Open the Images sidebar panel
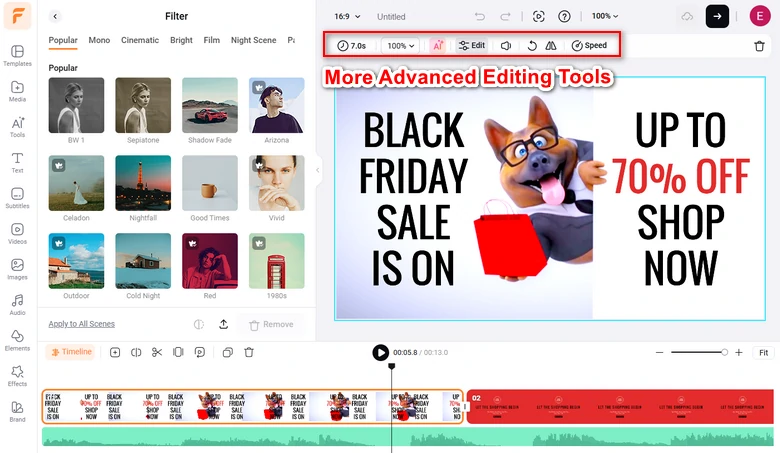 click(17, 270)
